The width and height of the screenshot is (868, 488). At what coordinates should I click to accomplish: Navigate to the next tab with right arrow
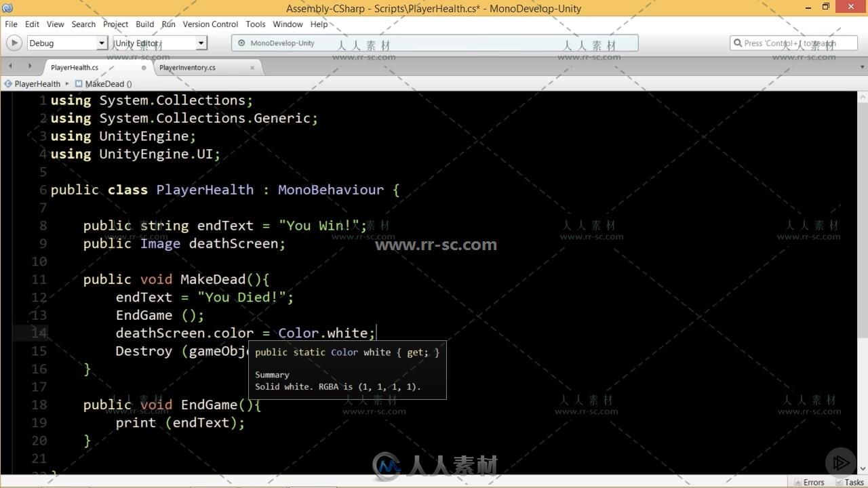pos(29,66)
